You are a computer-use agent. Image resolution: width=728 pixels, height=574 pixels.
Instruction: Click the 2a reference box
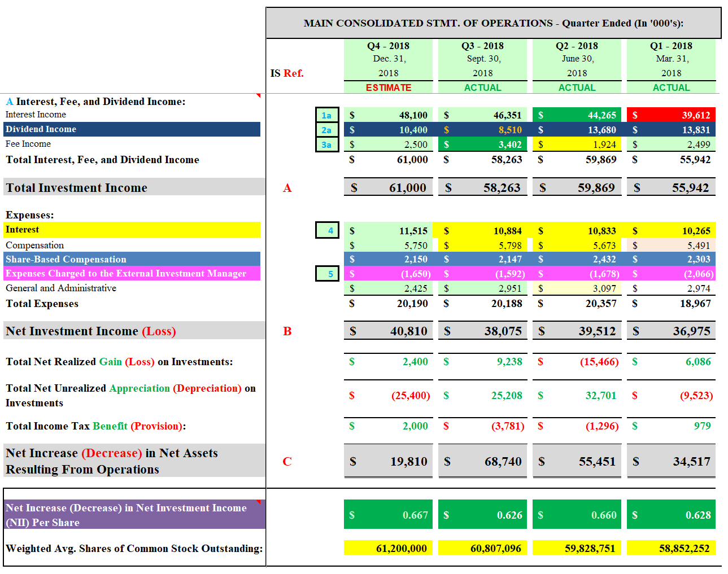327,130
